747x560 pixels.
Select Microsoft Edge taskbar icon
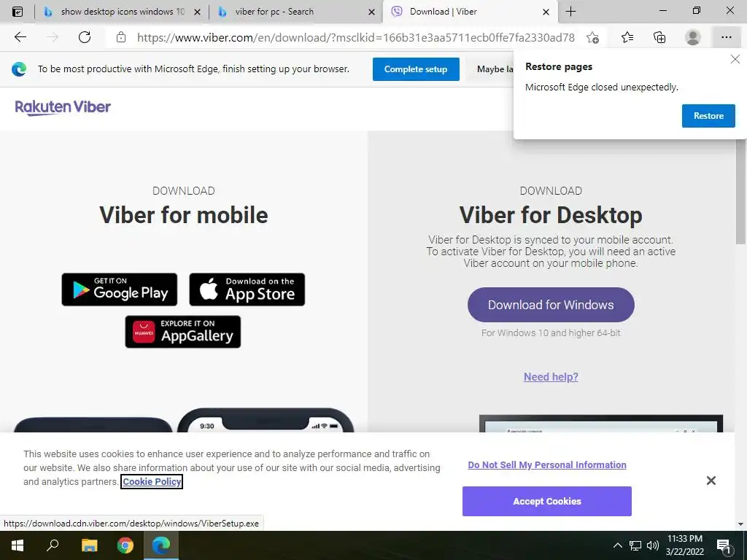[x=161, y=545]
